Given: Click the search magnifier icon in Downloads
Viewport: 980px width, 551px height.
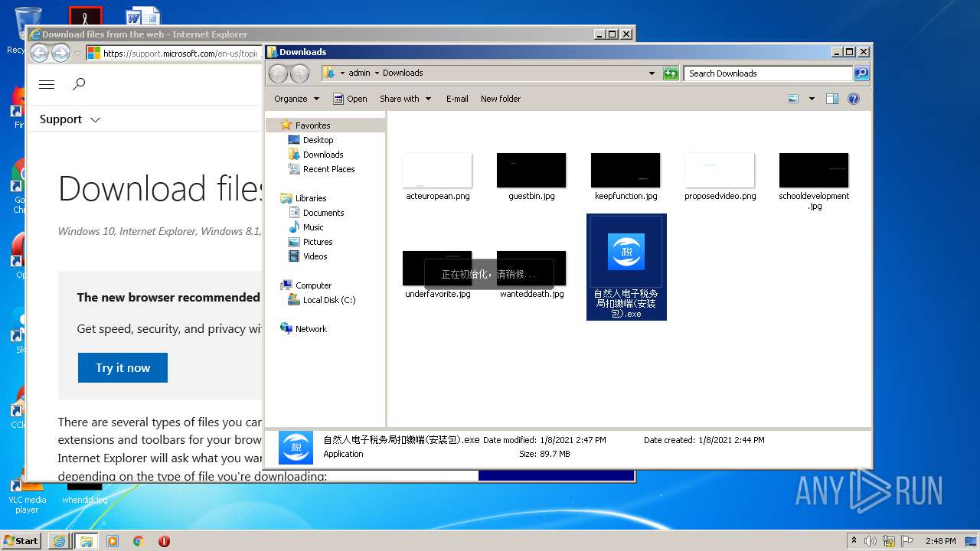Looking at the screenshot, I should click(x=861, y=73).
